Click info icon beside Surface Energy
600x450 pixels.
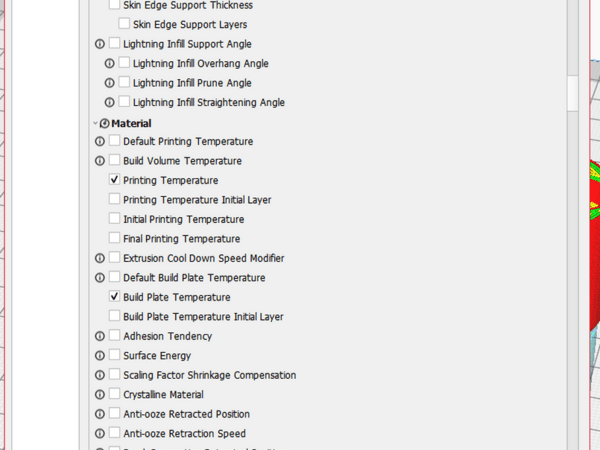click(100, 356)
